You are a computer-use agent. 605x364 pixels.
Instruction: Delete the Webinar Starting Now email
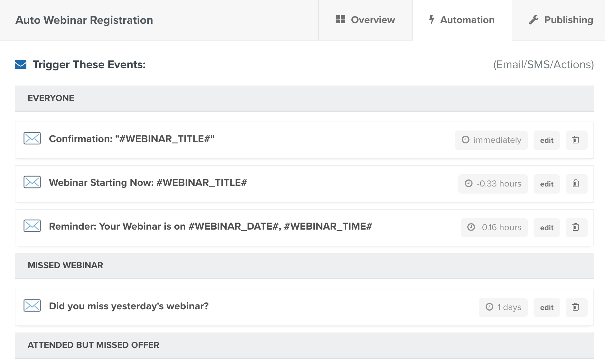tap(576, 184)
